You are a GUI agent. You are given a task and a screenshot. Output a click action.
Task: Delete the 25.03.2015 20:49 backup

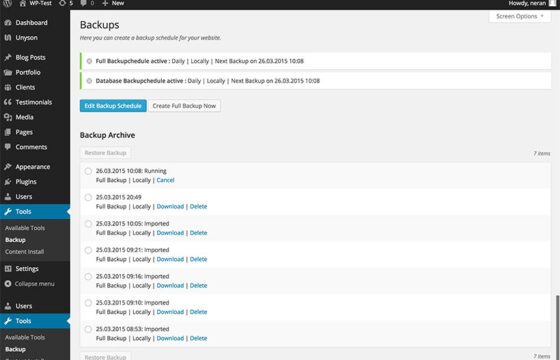[199, 207]
